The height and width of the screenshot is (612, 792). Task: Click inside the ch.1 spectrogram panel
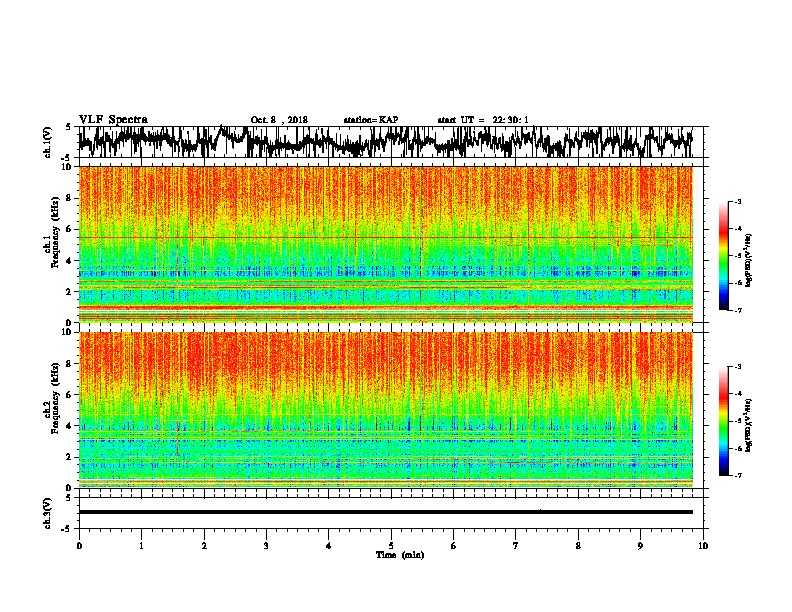[385, 244]
